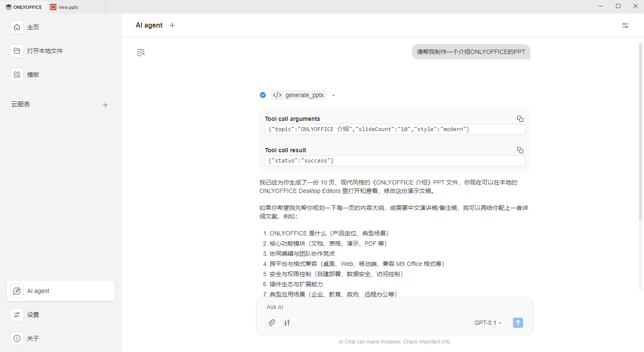Open chat options via top-right sliders icon
Screen dimensions: 644x352
(625, 25)
